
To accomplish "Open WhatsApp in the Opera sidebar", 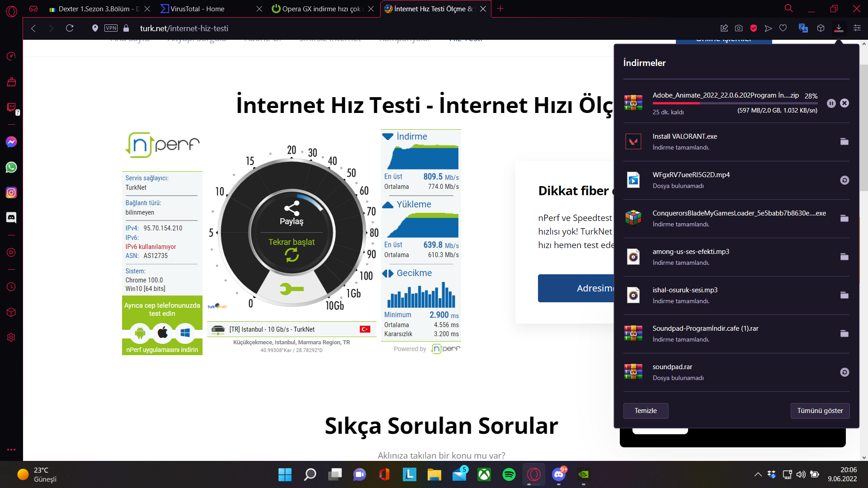I will (x=11, y=167).
